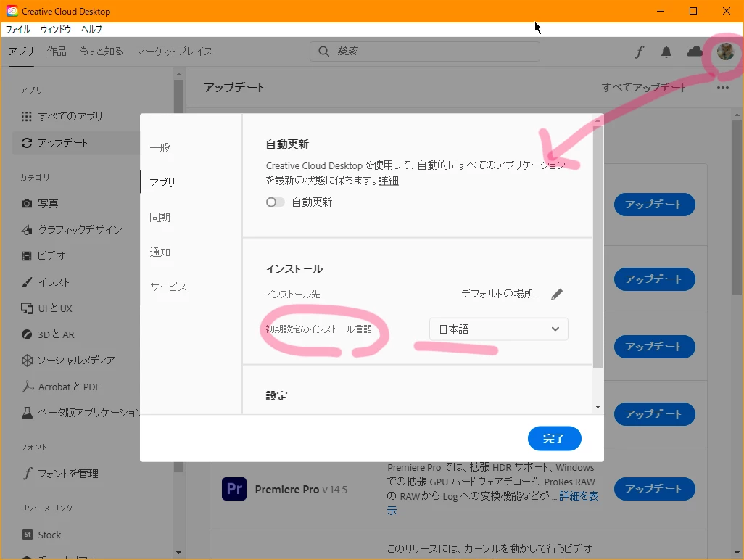Image resolution: width=744 pixels, height=560 pixels.
Task: Click the main window right scrollbar
Action: 737,207
